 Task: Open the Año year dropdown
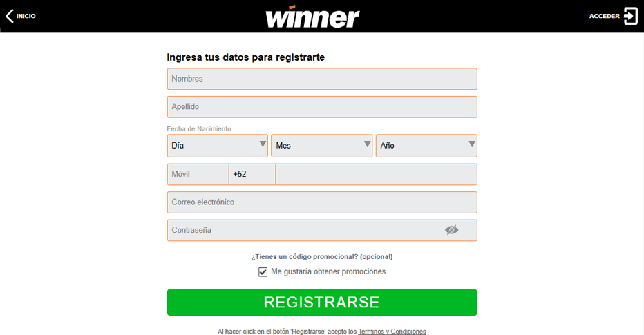[x=426, y=146]
